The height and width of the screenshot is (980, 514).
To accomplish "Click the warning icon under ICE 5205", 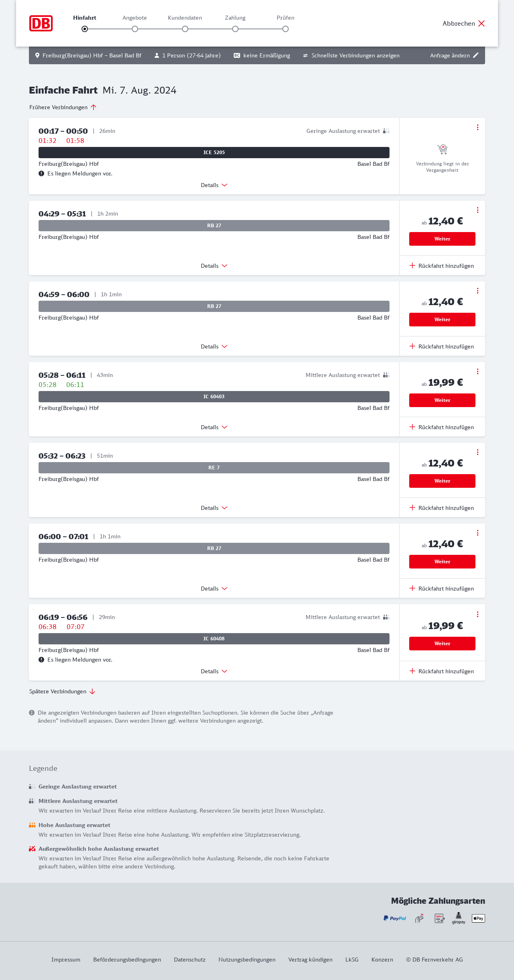I will point(41,173).
